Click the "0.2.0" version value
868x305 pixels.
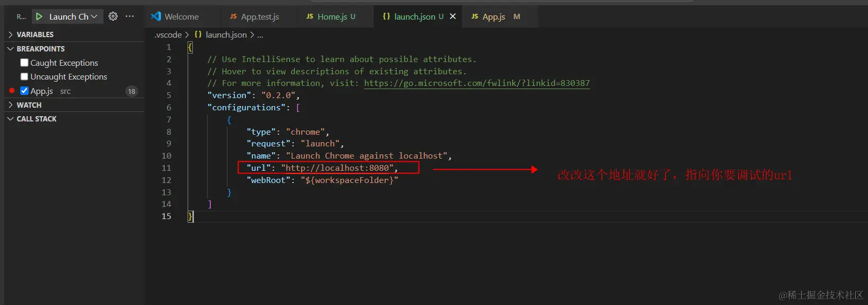point(278,95)
